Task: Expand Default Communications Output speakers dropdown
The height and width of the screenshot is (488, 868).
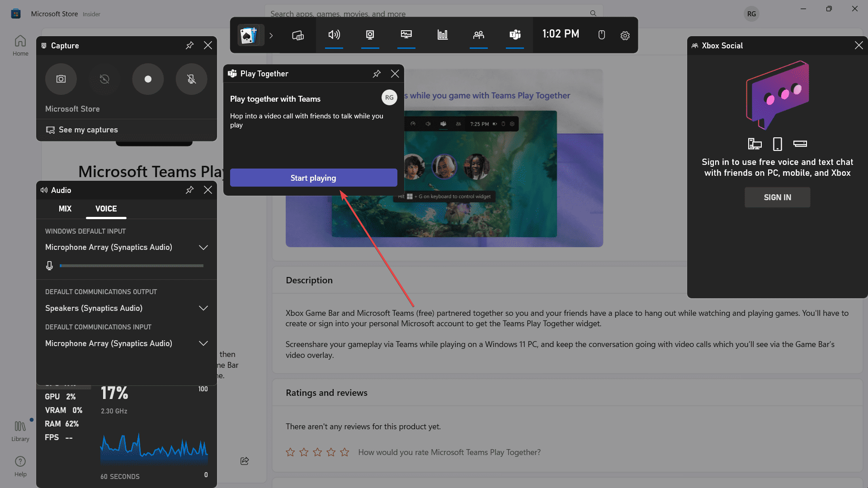Action: (203, 308)
